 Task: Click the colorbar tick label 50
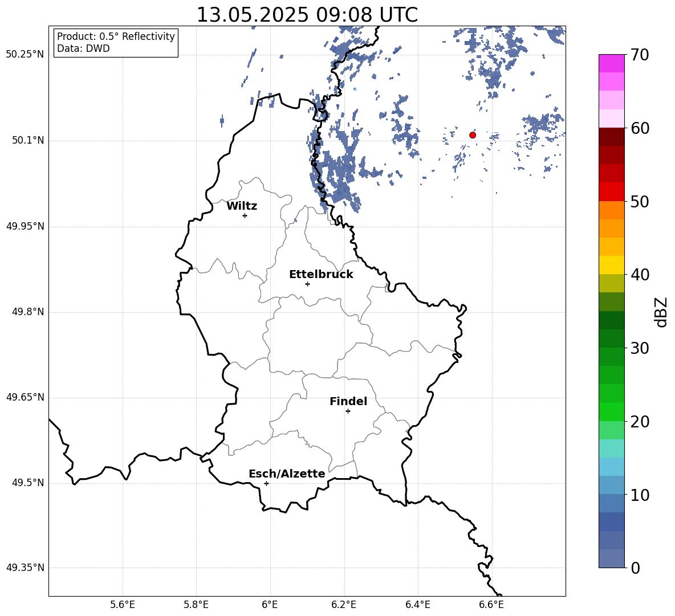tap(640, 201)
